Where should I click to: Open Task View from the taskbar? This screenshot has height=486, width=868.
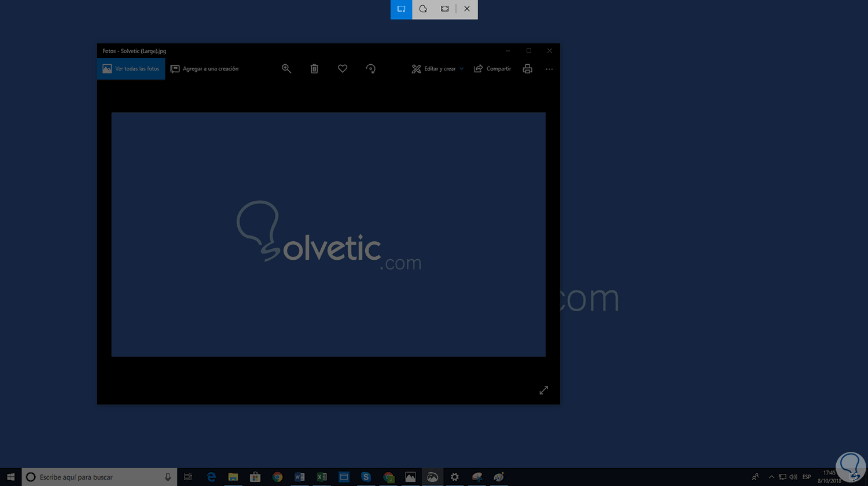coord(188,477)
